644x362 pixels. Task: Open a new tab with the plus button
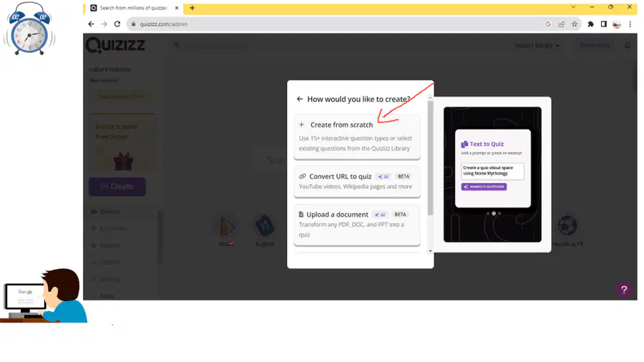(192, 8)
